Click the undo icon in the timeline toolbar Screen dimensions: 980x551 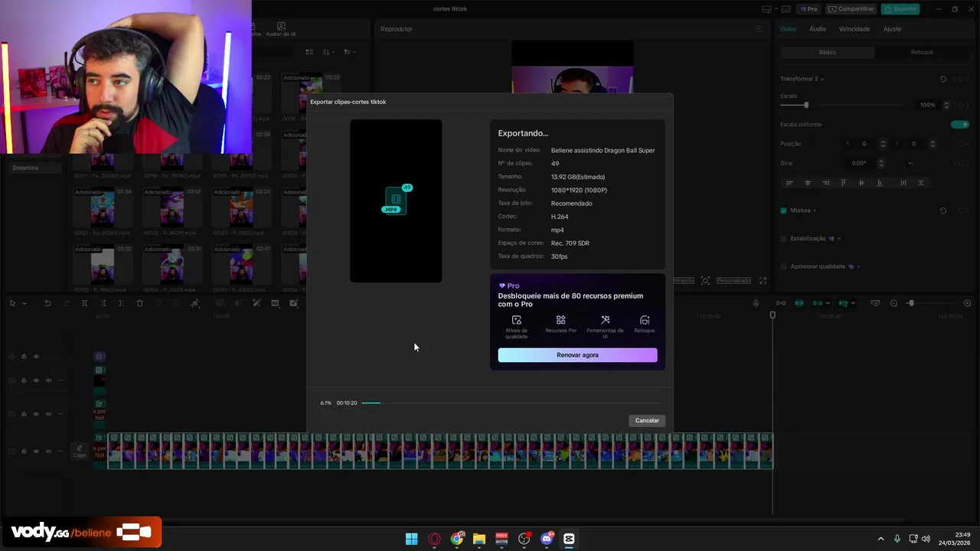(x=47, y=303)
